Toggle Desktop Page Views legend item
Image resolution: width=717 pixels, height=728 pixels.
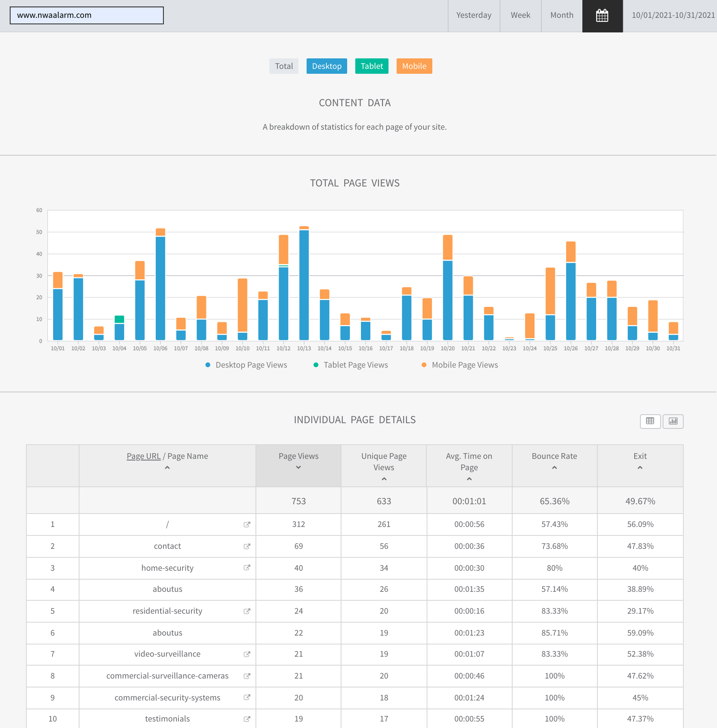click(x=247, y=365)
